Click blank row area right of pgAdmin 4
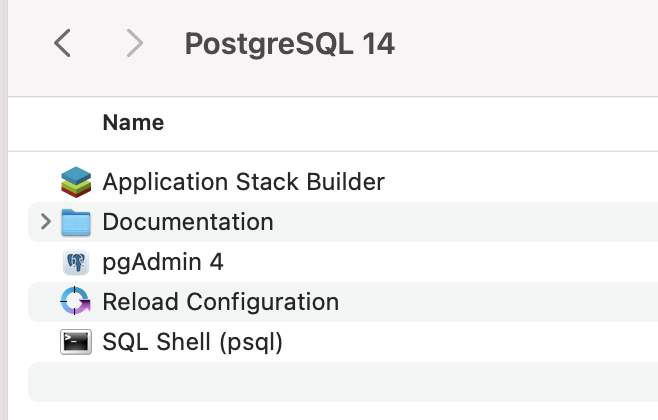Image resolution: width=658 pixels, height=420 pixels. pos(450,262)
